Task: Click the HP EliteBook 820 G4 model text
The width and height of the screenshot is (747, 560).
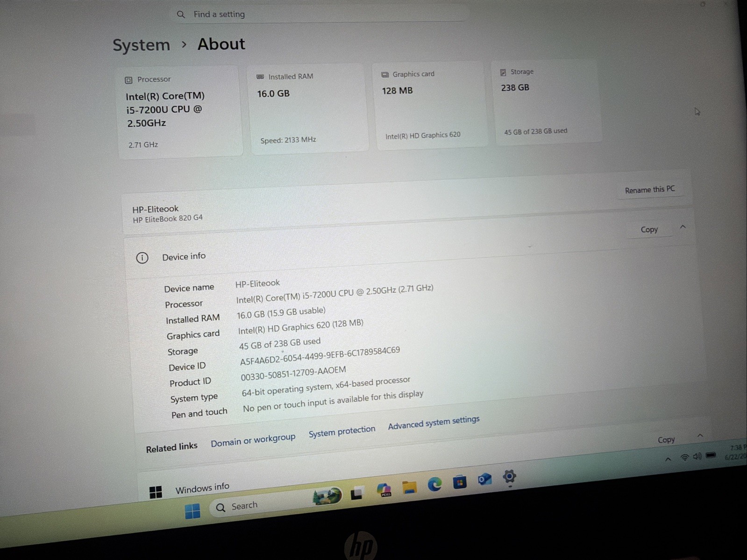Action: coord(168,219)
